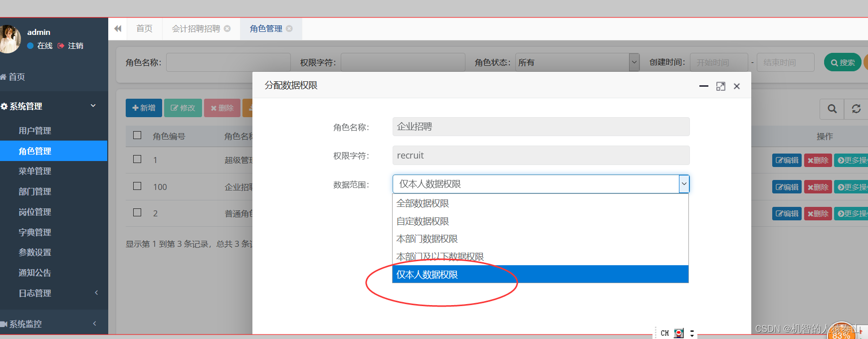Maximize the 分配数据权限 dialog
This screenshot has height=339, width=868.
click(x=721, y=86)
